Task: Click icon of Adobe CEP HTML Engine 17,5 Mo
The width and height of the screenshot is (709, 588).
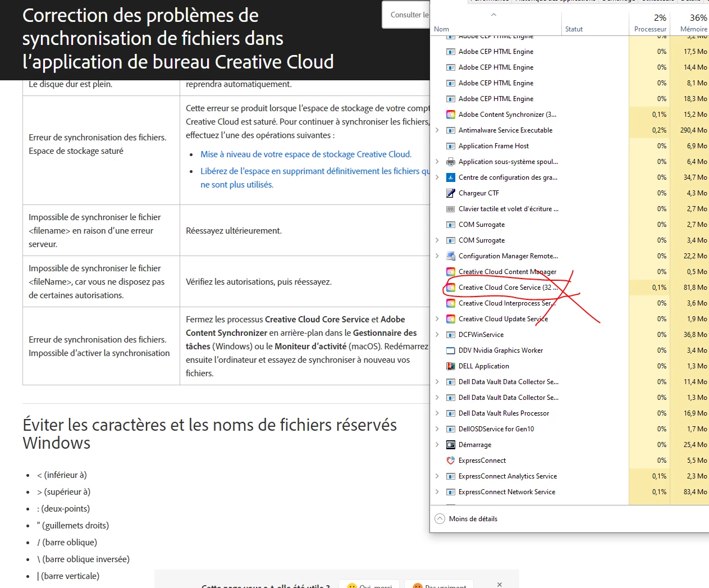Action: pos(450,52)
